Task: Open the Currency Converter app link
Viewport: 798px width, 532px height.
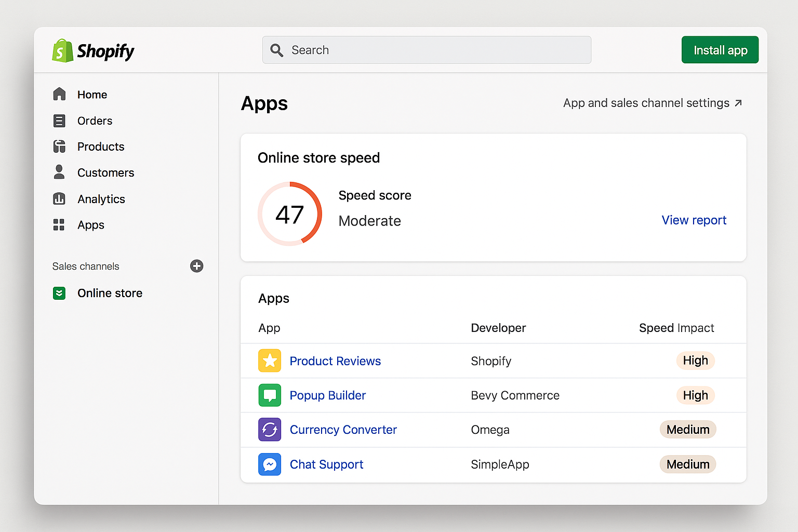Action: pyautogui.click(x=343, y=430)
